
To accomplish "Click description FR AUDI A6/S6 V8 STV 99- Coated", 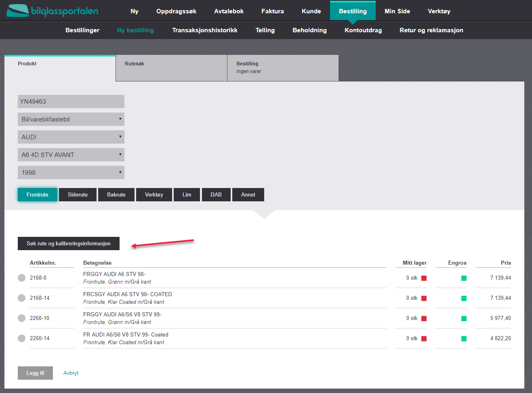I will click(126, 334).
